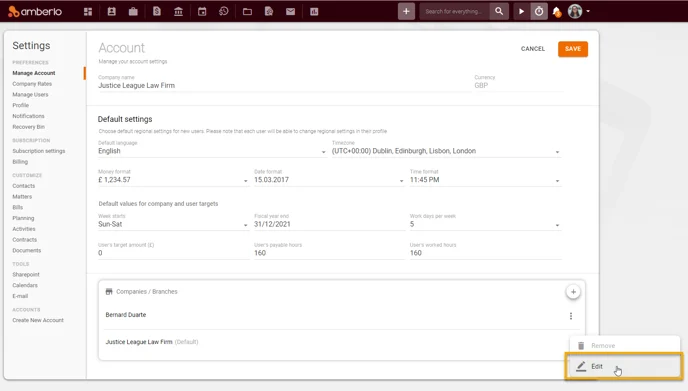Click the search for everything field
This screenshot has height=391, width=688.
[455, 11]
